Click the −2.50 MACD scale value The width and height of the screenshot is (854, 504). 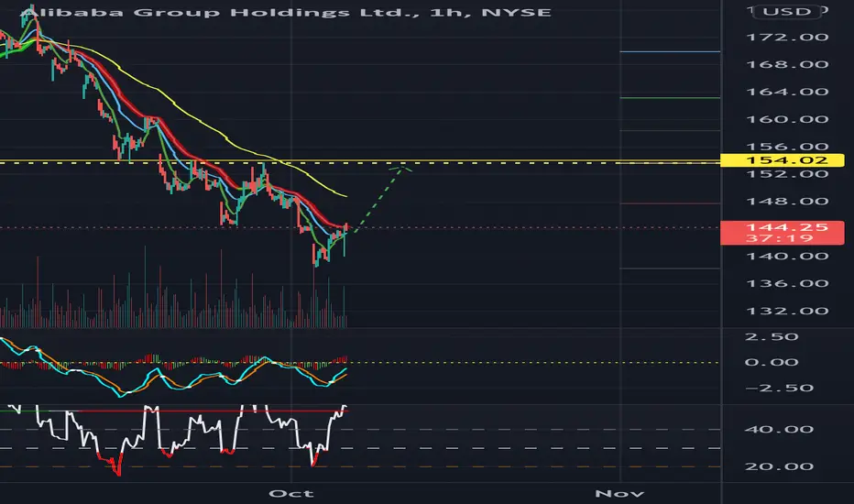point(779,388)
